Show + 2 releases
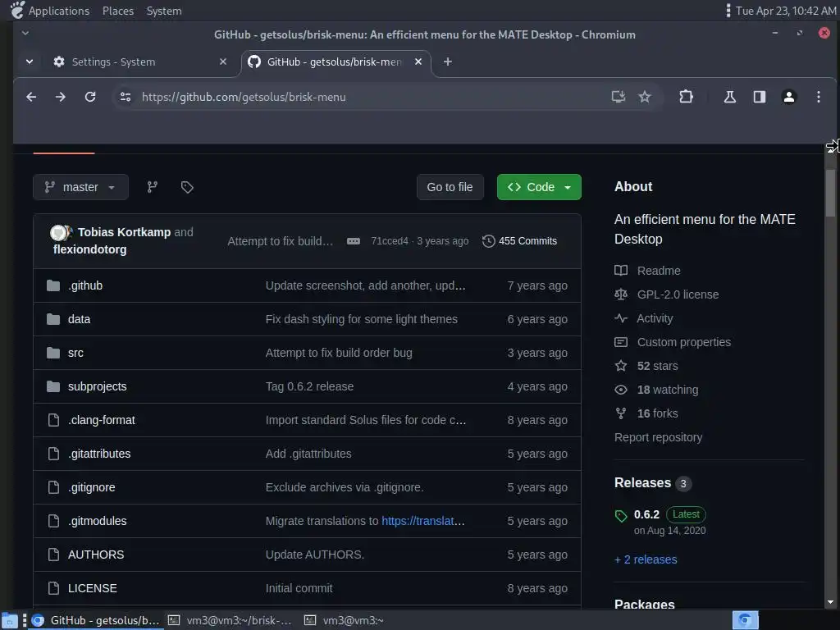The width and height of the screenshot is (840, 630). pos(646,559)
